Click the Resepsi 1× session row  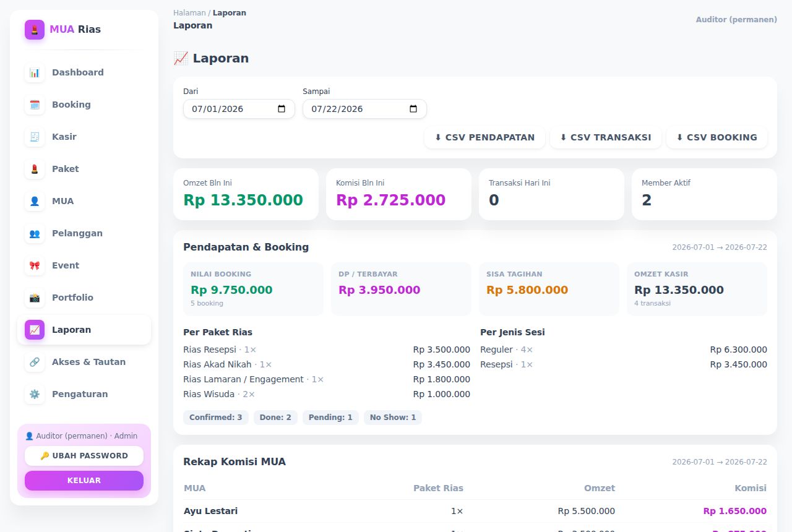click(x=624, y=364)
